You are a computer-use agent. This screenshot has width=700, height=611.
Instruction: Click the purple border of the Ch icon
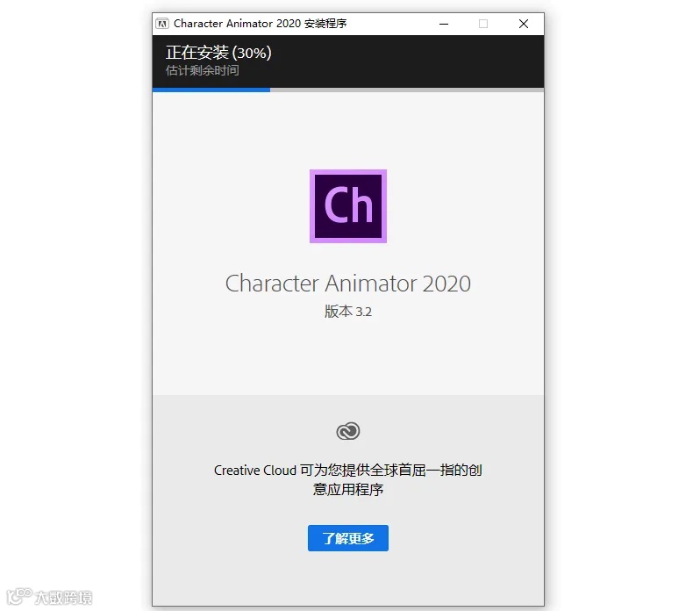[x=312, y=206]
